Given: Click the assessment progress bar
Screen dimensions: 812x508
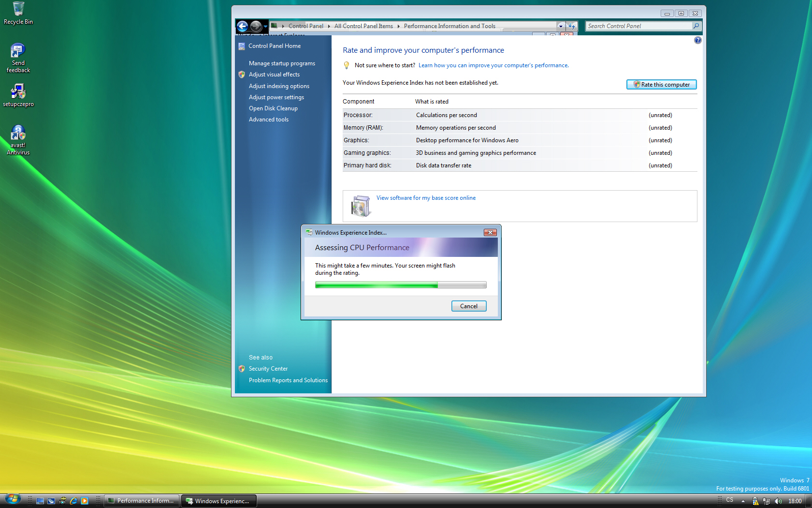Looking at the screenshot, I should point(401,285).
